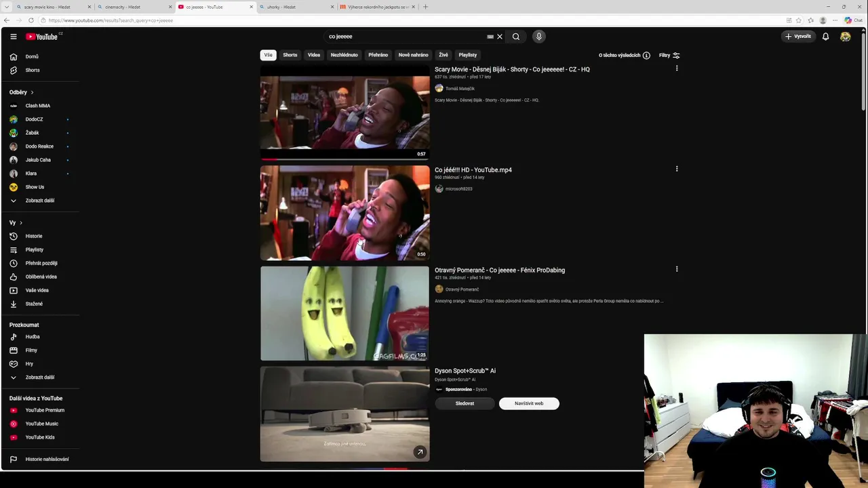Select the Nově nahráno filter chip
The height and width of the screenshot is (488, 868).
coord(414,55)
